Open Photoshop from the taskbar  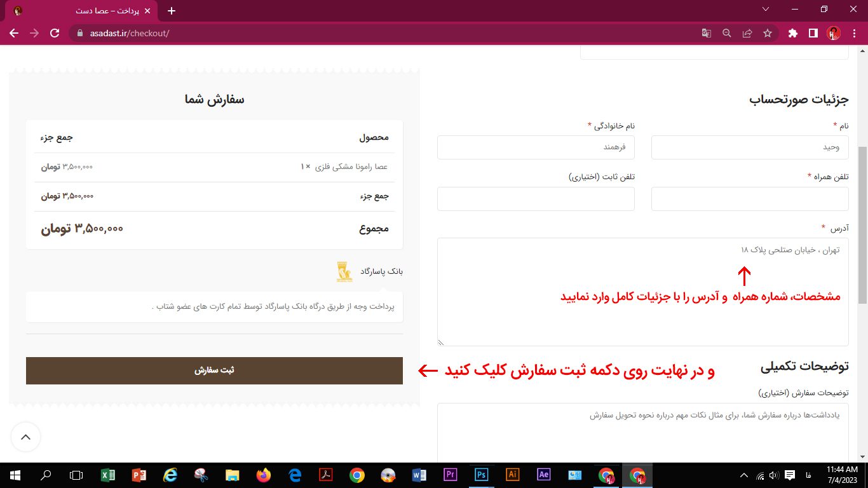pos(481,475)
